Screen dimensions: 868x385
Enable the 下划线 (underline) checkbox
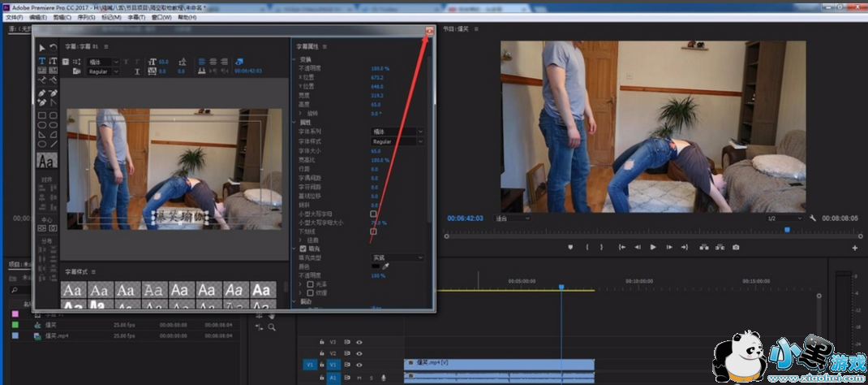click(x=374, y=231)
